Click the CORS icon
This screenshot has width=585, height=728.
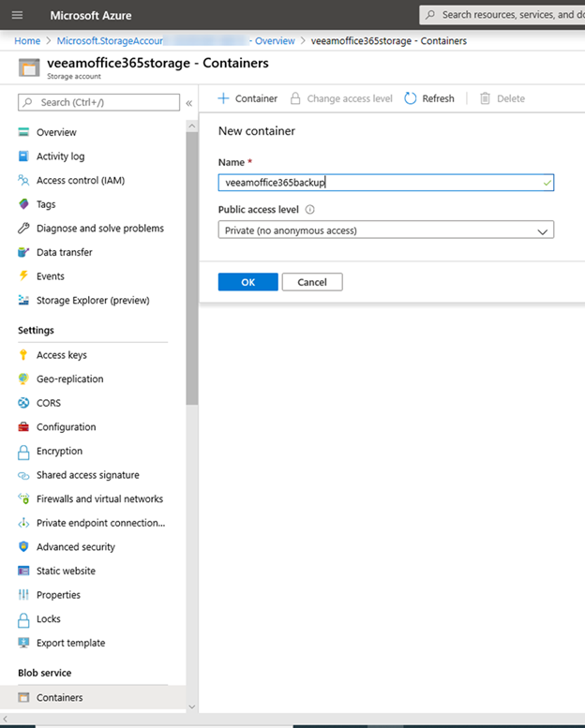click(x=23, y=403)
